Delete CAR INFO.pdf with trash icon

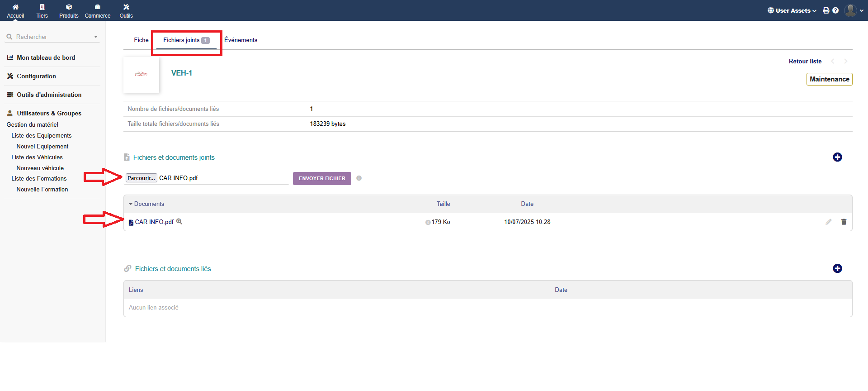pyautogui.click(x=844, y=222)
